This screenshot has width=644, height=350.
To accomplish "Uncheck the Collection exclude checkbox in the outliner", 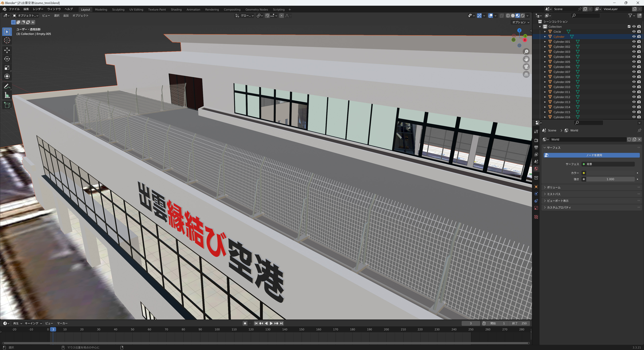I will (x=629, y=26).
